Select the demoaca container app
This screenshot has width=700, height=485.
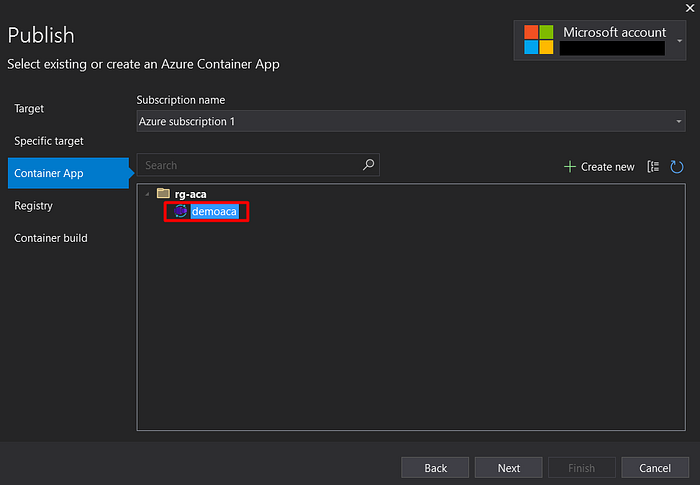(214, 211)
